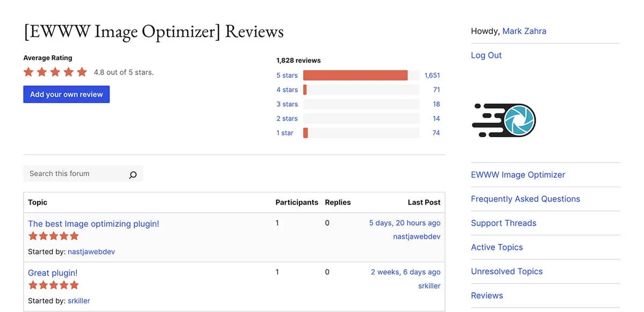The height and width of the screenshot is (312, 644).
Task: Click the '4.8 out of 5 stars.' text
Action: click(x=123, y=72)
